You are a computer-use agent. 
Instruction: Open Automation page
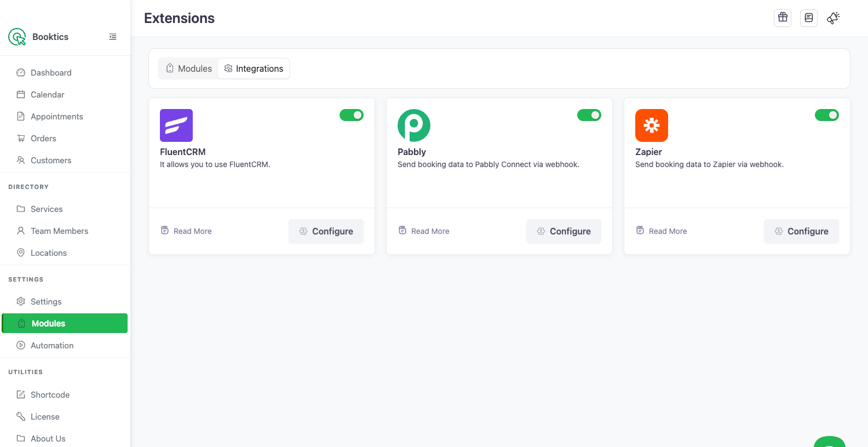click(x=65, y=345)
